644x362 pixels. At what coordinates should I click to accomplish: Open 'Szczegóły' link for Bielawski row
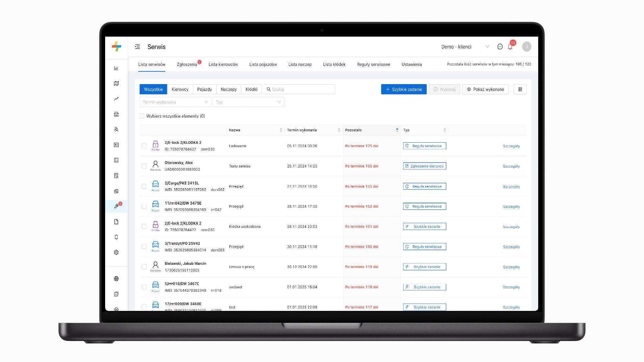(511, 267)
